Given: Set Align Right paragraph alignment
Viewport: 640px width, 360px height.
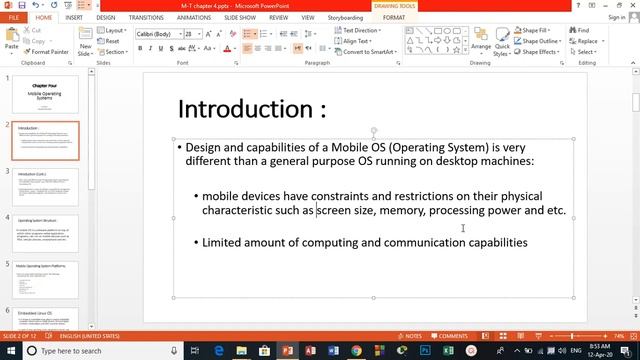Looking at the screenshot, I should (268, 49).
